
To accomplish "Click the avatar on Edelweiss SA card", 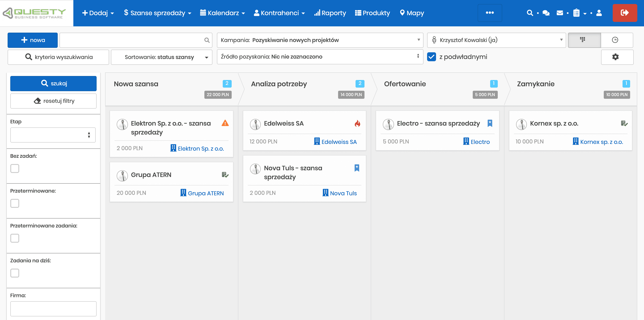I will pyautogui.click(x=255, y=124).
